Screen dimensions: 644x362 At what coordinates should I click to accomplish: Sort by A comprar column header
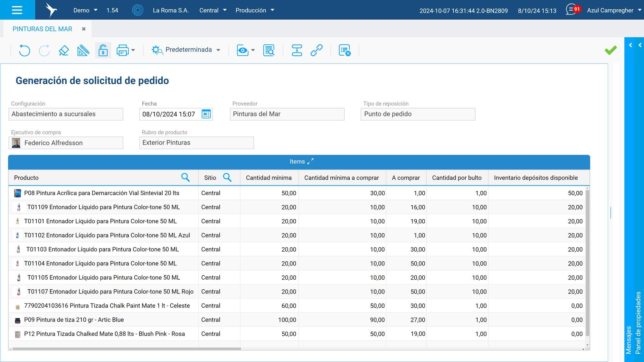tap(406, 178)
